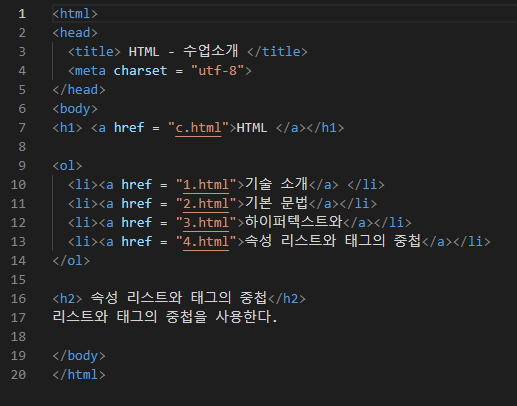Viewport: 517px width, 406px height.
Task: Click the opening <h2> tag
Action: tap(67, 299)
